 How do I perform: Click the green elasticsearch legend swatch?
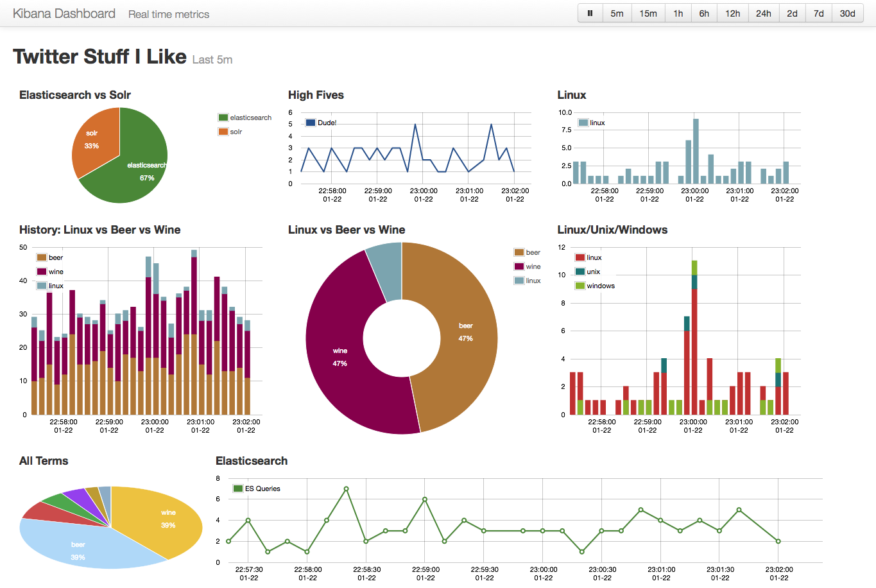[x=223, y=117]
